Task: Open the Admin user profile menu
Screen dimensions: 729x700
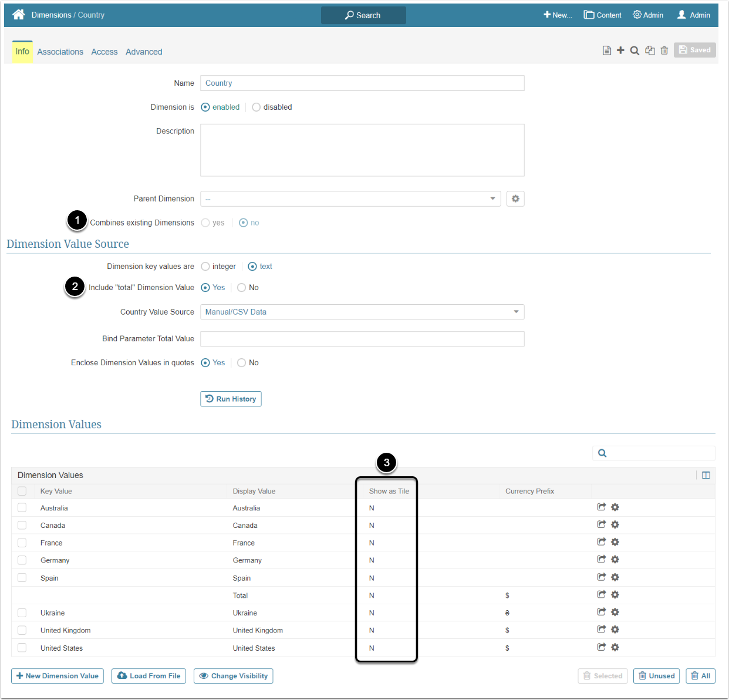Action: (x=694, y=15)
